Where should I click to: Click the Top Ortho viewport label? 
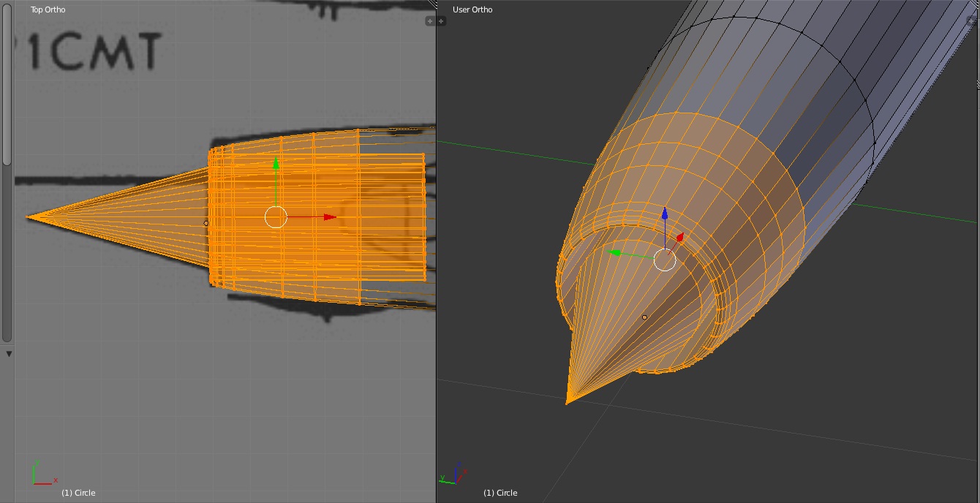(x=48, y=10)
